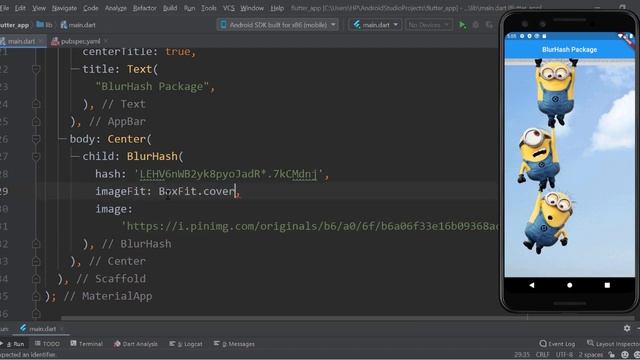The height and width of the screenshot is (360, 640).
Task: Collapse the child: BlurHash( fold marker
Action: 36,156
